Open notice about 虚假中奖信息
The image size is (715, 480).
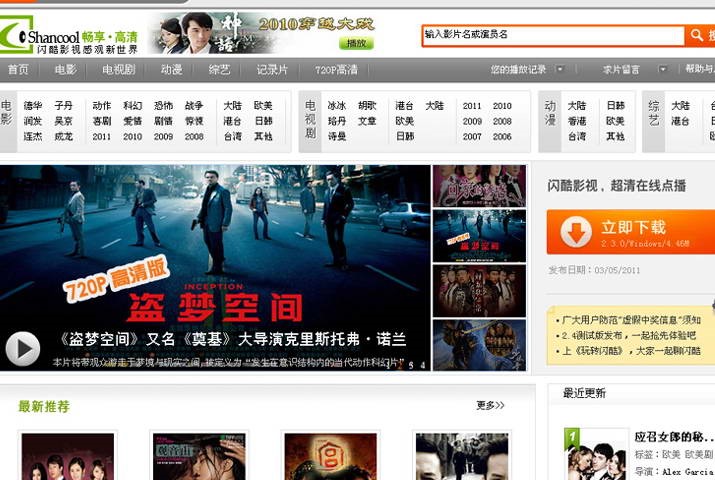(632, 320)
